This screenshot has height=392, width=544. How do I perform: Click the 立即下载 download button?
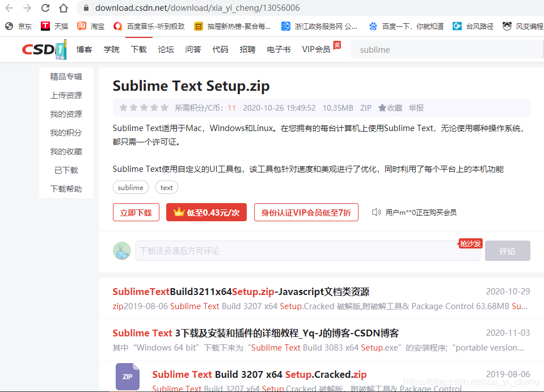[x=136, y=212]
